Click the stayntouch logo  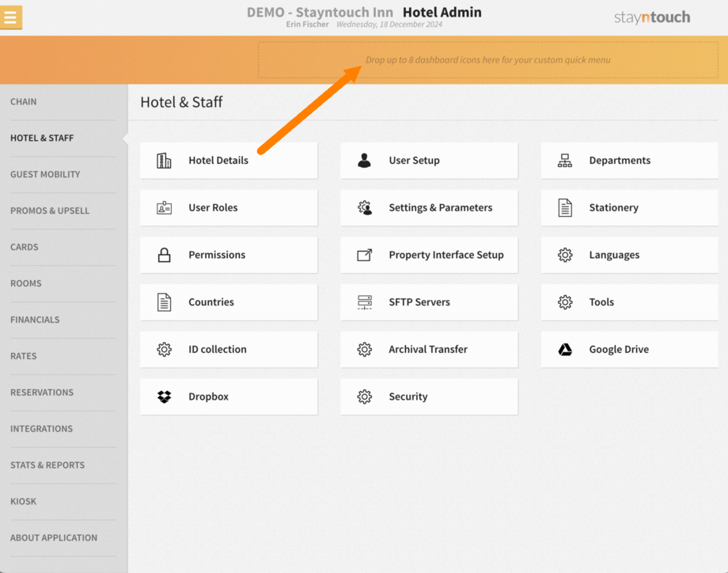pos(652,17)
